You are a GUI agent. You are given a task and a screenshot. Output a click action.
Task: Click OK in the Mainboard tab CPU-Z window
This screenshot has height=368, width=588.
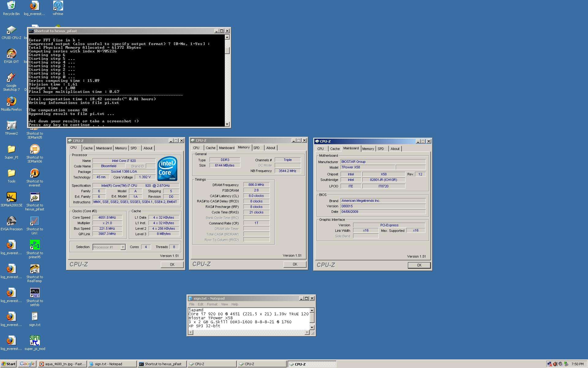point(419,265)
